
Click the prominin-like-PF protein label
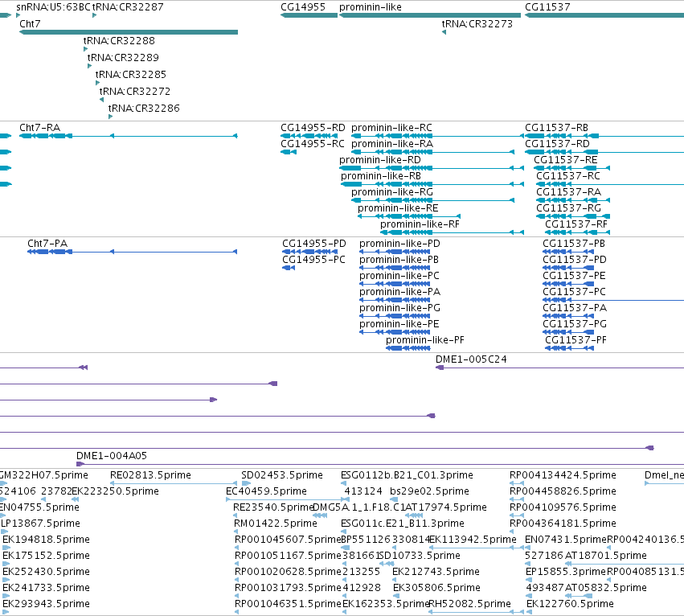425,340
